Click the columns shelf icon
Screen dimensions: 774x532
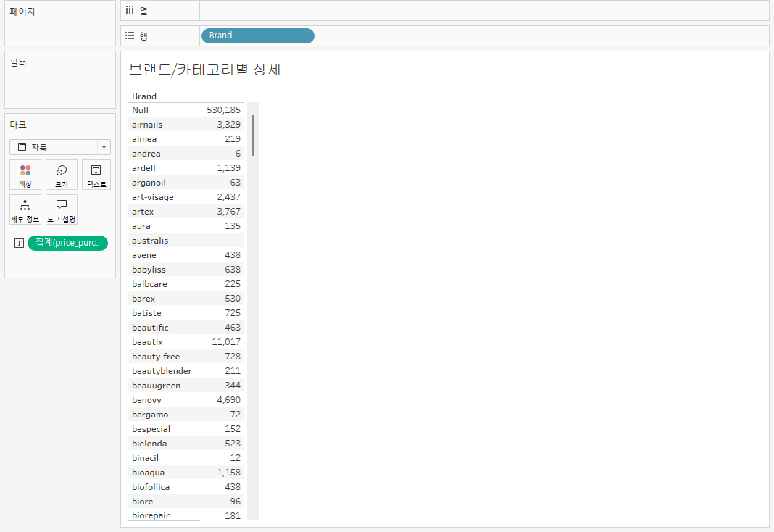[x=130, y=10]
